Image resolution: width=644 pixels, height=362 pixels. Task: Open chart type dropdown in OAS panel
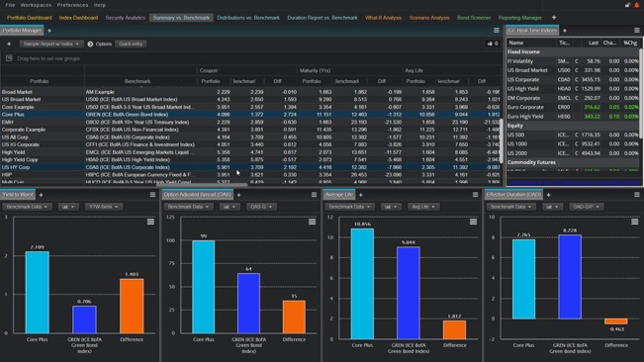tap(230, 207)
